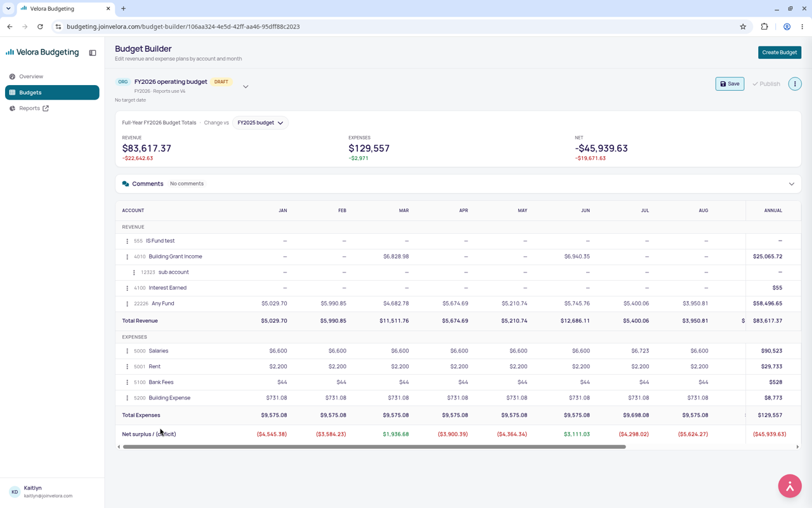Open row menu for Any Fund
The height and width of the screenshot is (508, 812).
pos(127,304)
